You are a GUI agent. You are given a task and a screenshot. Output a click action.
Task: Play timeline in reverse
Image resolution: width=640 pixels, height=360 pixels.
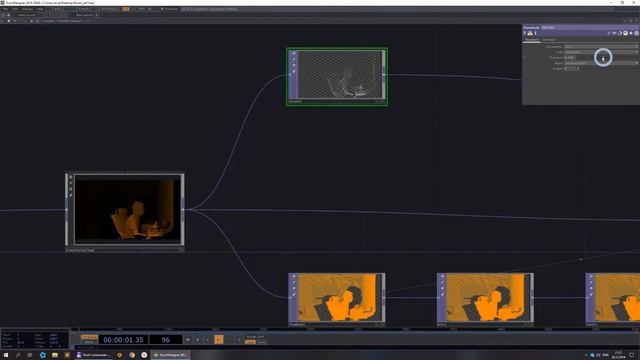coord(208,340)
